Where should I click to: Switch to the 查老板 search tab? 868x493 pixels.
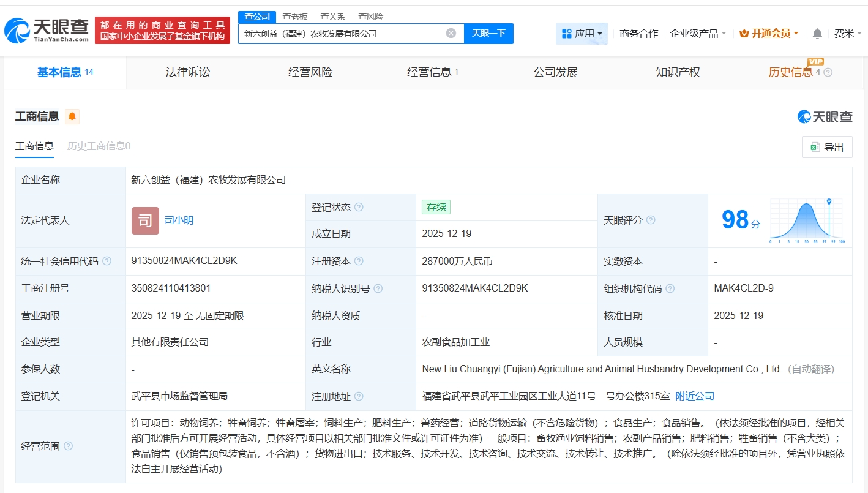[294, 17]
